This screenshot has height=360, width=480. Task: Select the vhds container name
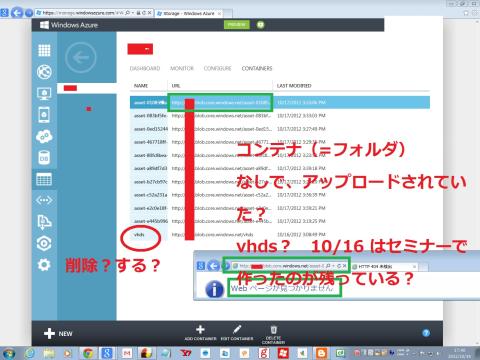tap(139, 235)
